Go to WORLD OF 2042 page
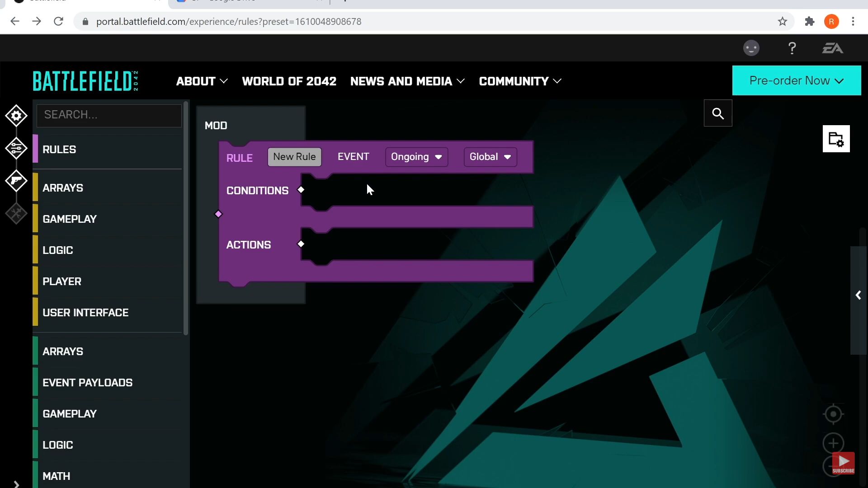Screen dimensions: 868x488 [x=289, y=81]
